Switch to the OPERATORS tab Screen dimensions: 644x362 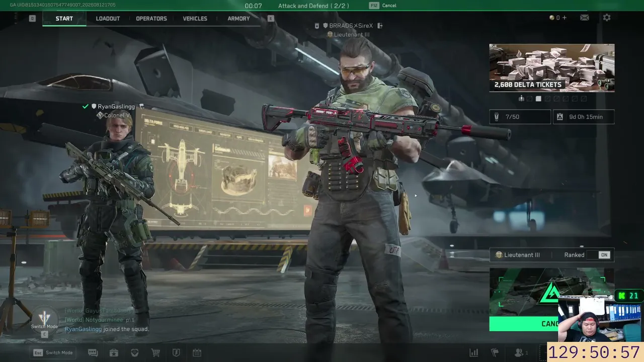point(151,19)
